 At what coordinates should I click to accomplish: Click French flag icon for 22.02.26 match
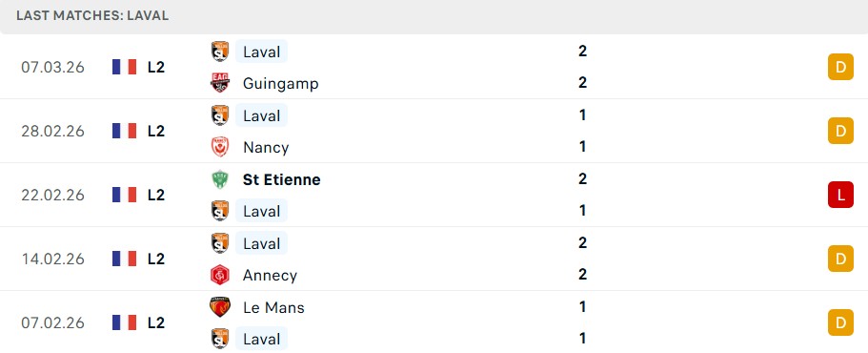click(x=124, y=195)
